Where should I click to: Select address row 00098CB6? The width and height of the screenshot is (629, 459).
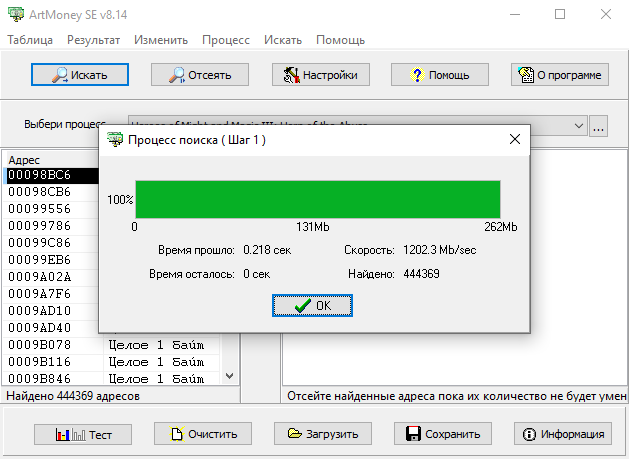(52, 192)
